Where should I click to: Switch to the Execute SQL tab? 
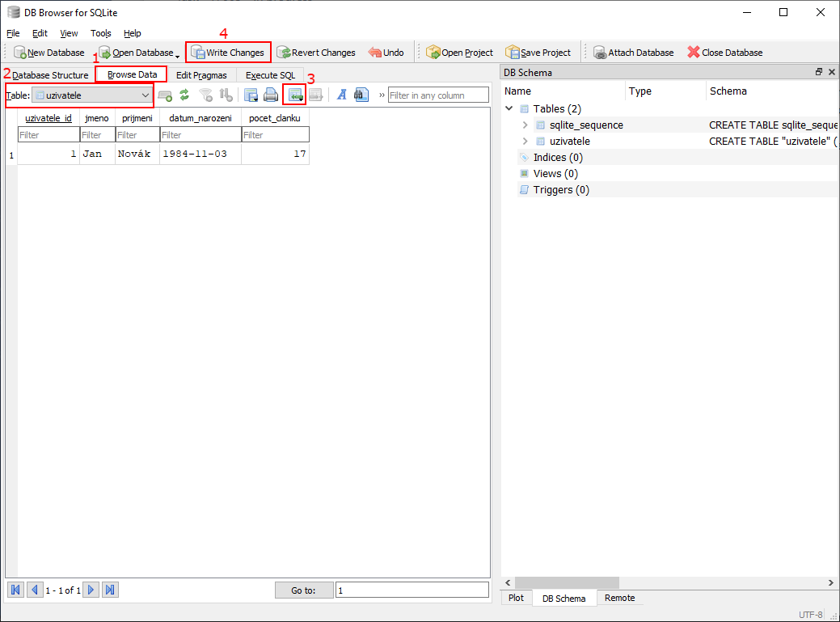click(x=270, y=75)
